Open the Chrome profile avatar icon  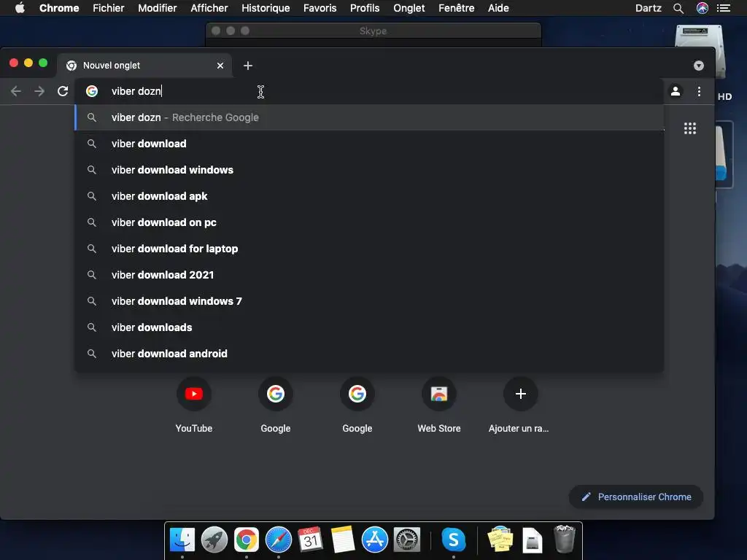676,91
